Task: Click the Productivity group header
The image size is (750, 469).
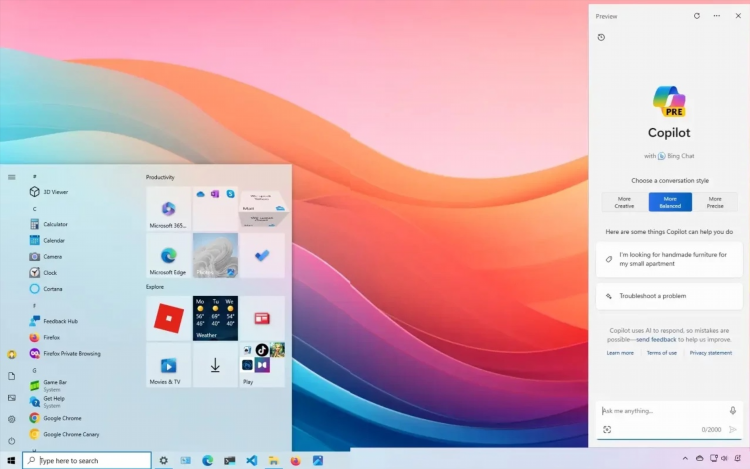Action: [x=160, y=177]
